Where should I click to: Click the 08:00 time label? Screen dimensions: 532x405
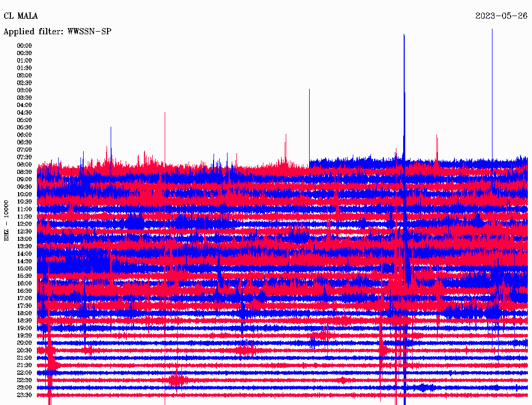[x=24, y=165]
